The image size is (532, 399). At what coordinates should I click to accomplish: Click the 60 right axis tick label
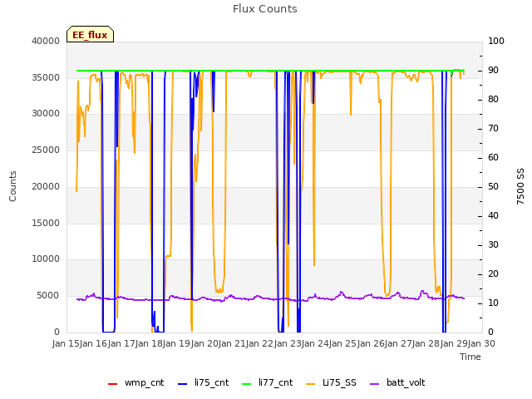[x=493, y=158]
